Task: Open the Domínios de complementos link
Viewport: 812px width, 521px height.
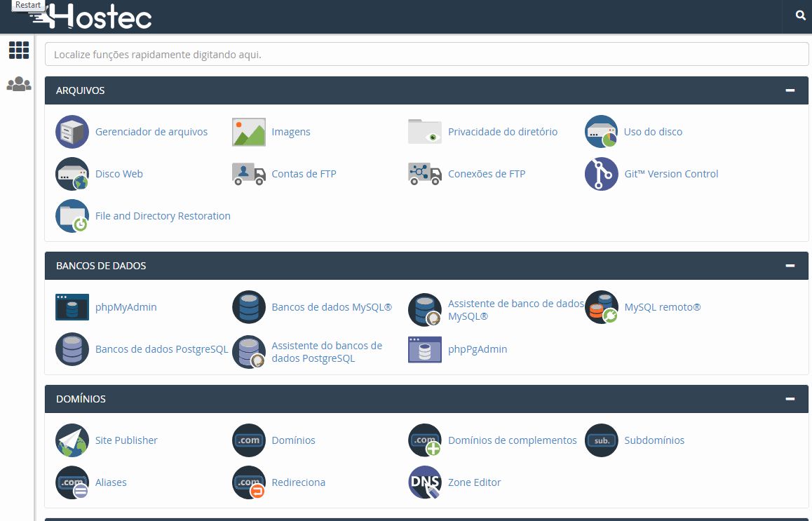Action: pos(512,440)
